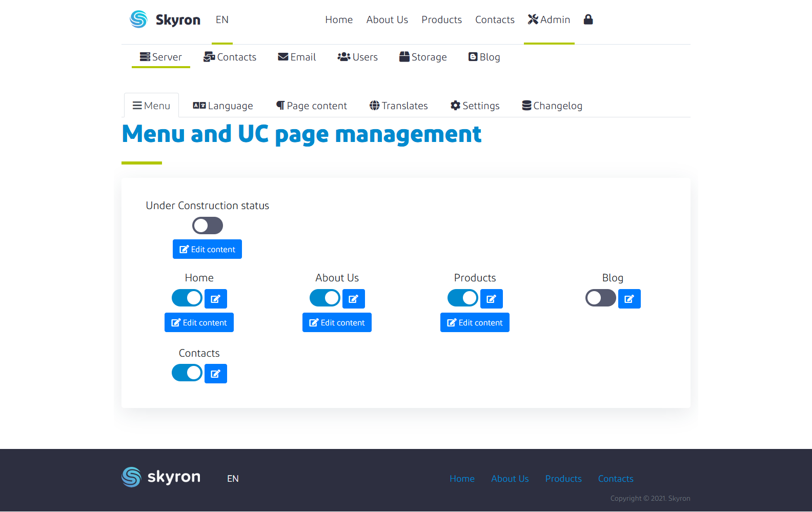Screen dimensions: 812x512
Task: Toggle the About Us menu switch
Action: (x=325, y=298)
